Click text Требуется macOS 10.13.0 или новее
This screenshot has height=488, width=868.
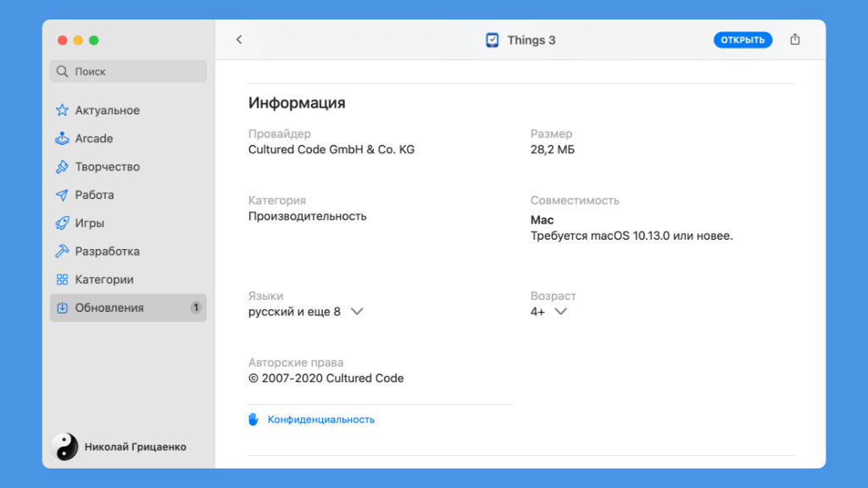tap(632, 236)
